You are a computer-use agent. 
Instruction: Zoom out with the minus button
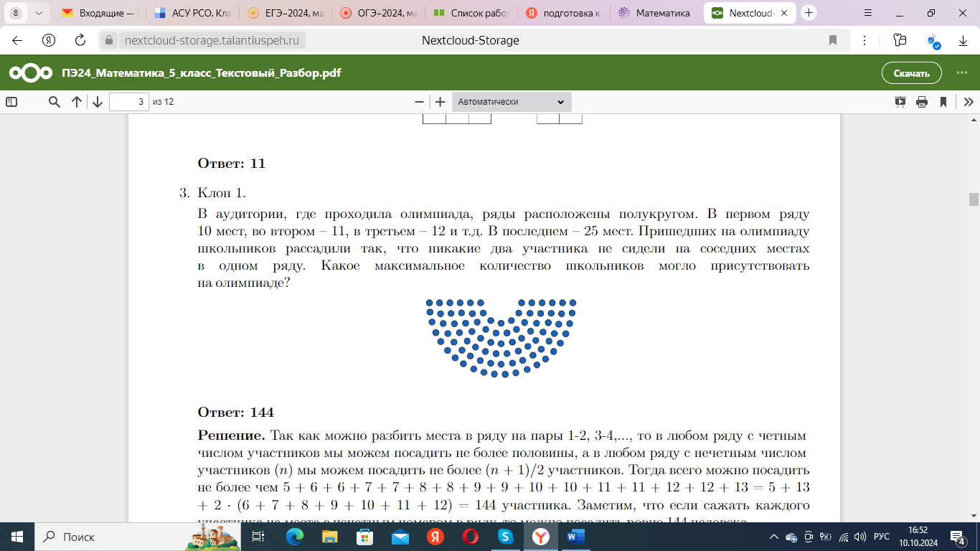click(419, 102)
